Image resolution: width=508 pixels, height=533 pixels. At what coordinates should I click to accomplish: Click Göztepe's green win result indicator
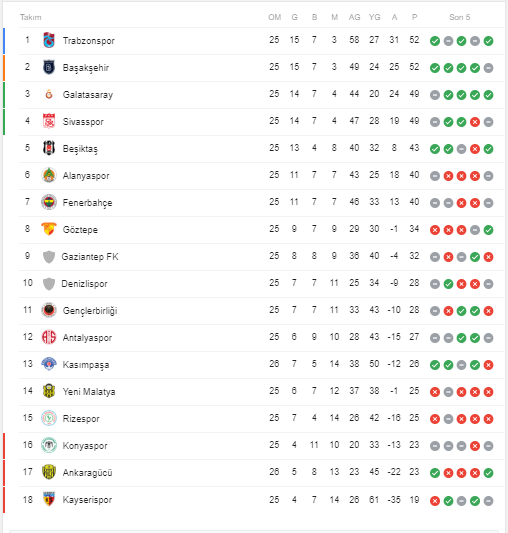489,230
